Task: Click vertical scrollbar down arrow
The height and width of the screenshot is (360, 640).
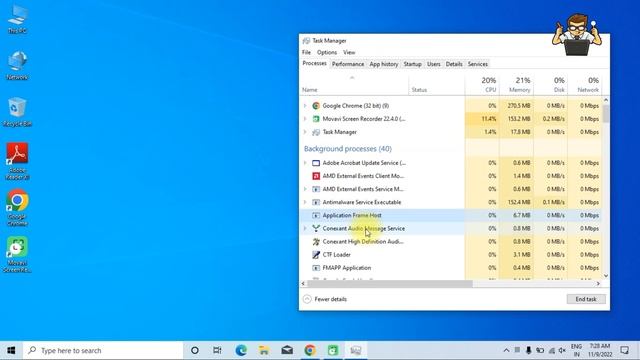Action: (606, 276)
